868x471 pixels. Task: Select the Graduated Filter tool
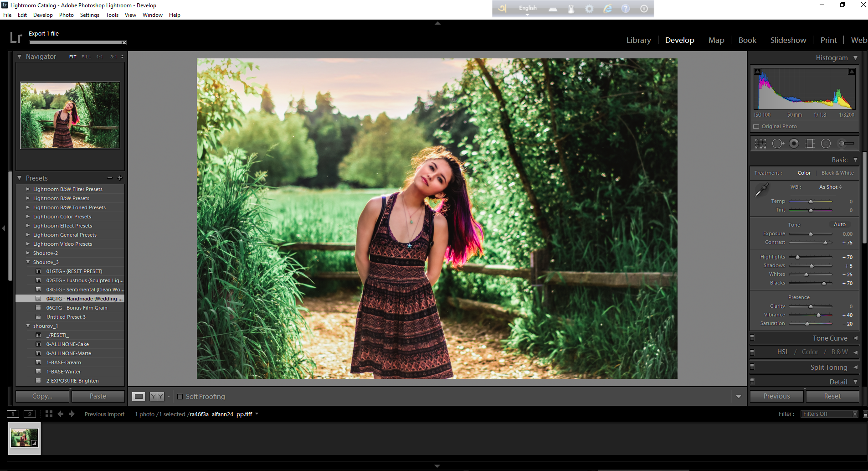[x=810, y=144]
